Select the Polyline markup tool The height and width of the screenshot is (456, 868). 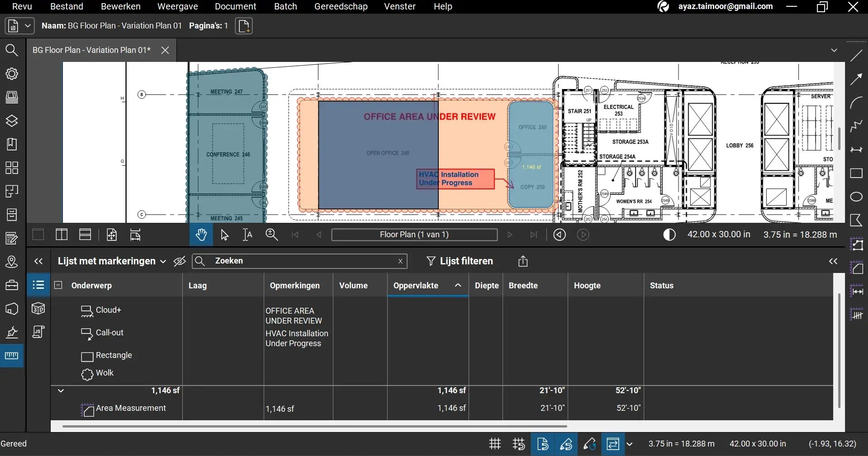(856, 126)
